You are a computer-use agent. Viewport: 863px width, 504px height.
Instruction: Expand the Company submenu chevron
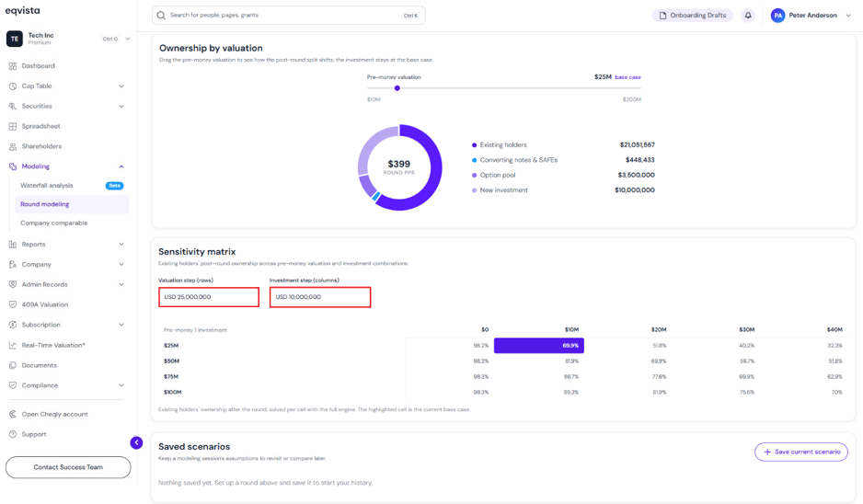coord(121,265)
